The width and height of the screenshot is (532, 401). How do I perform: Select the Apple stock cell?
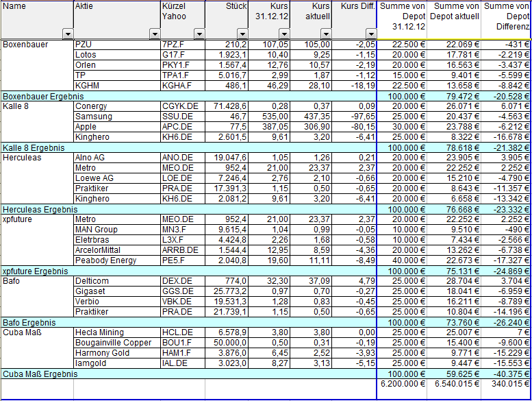tap(117, 127)
